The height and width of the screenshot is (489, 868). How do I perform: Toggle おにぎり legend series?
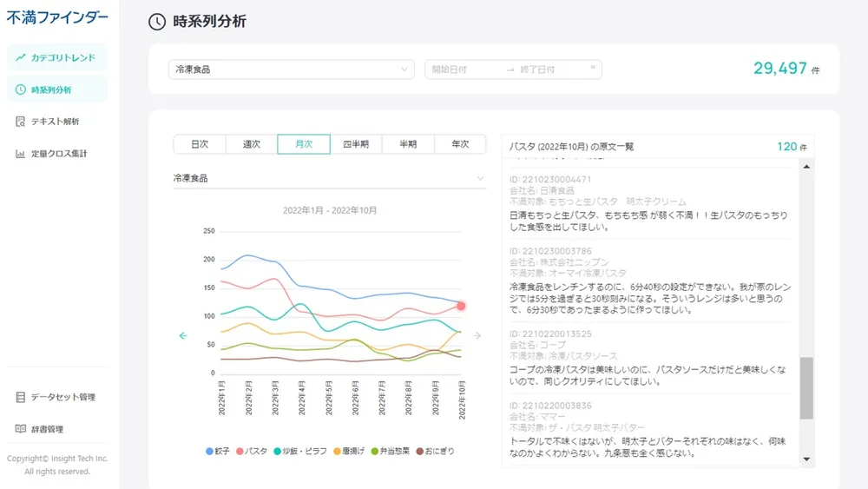(435, 452)
